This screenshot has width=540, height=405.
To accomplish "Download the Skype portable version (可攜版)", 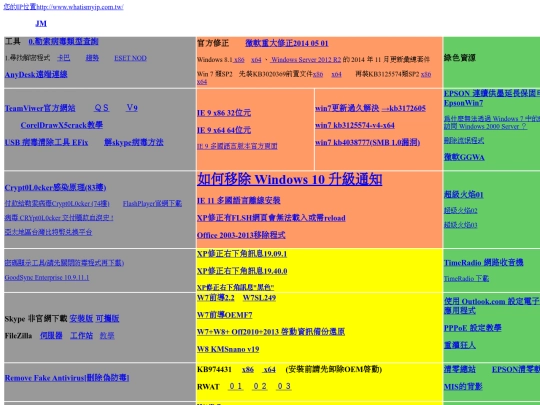I will tap(107, 319).
